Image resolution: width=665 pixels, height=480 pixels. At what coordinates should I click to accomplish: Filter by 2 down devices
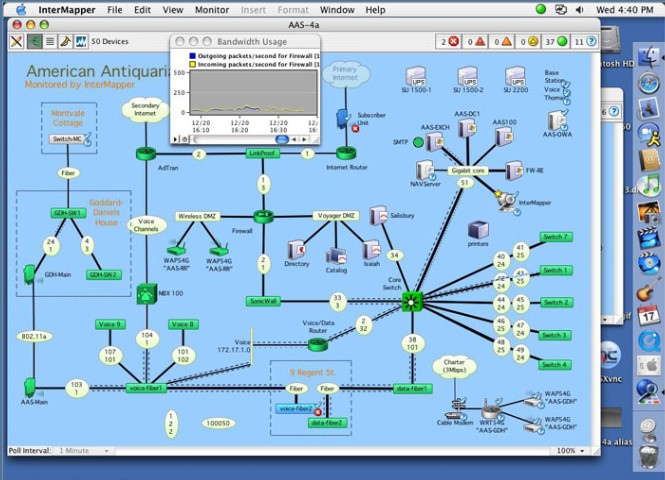449,42
